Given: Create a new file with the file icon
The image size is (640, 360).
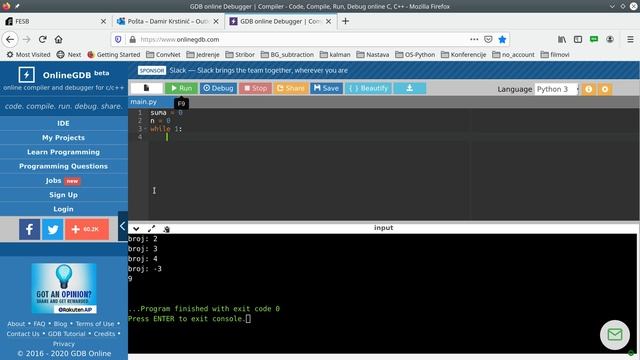Looking at the screenshot, I should tap(147, 88).
